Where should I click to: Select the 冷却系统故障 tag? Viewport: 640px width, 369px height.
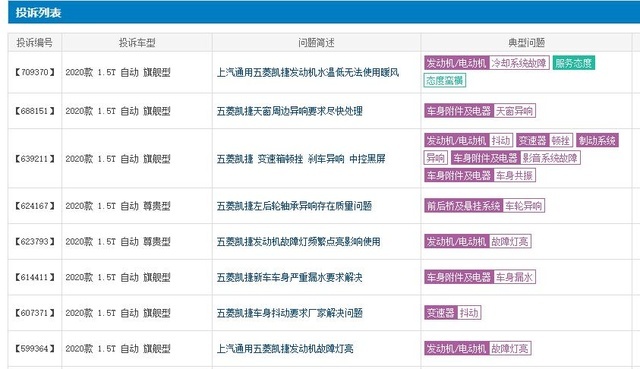(x=519, y=63)
